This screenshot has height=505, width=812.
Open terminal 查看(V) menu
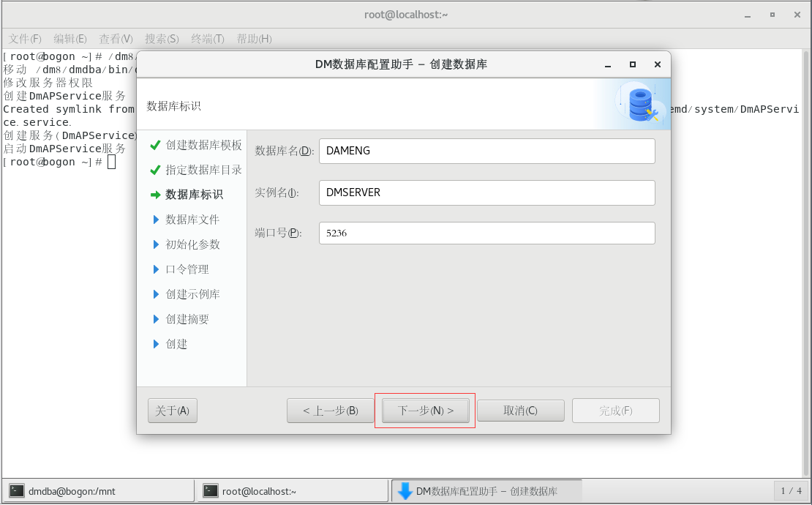click(x=116, y=39)
